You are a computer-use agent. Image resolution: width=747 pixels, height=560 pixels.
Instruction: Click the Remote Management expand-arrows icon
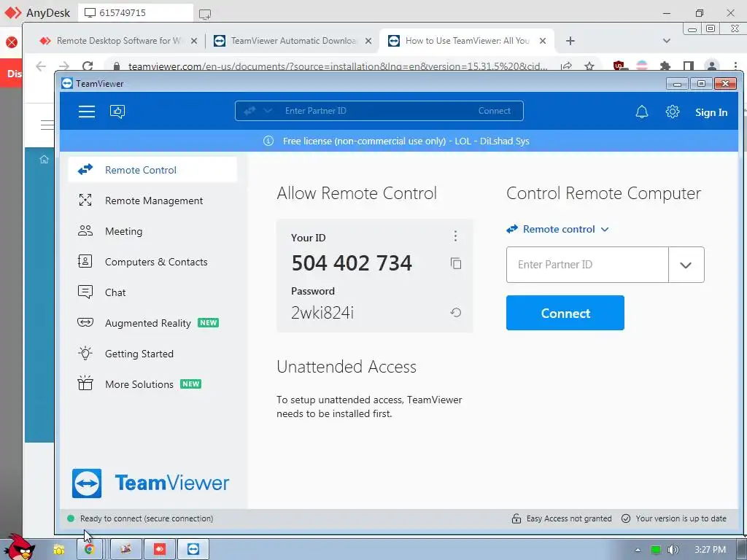pos(85,200)
